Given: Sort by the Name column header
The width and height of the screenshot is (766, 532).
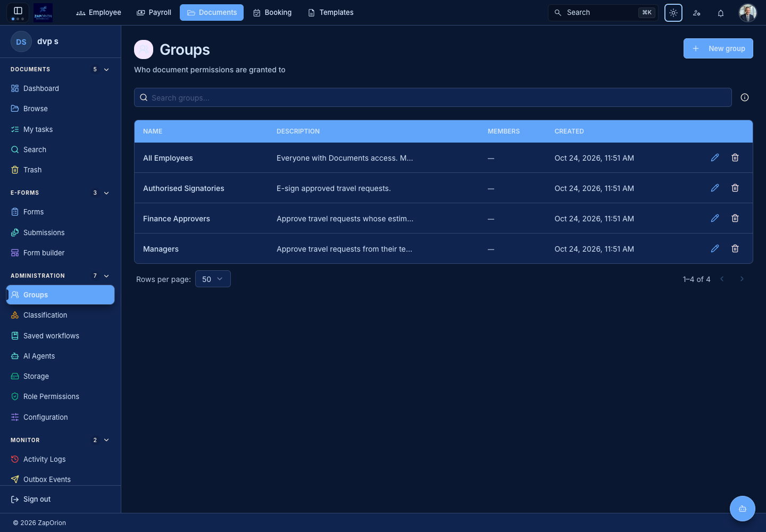Looking at the screenshot, I should 153,131.
